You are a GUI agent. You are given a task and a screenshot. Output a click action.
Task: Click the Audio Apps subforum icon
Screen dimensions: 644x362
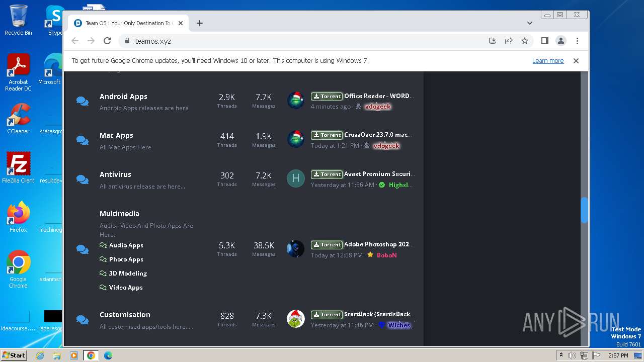coord(103,245)
